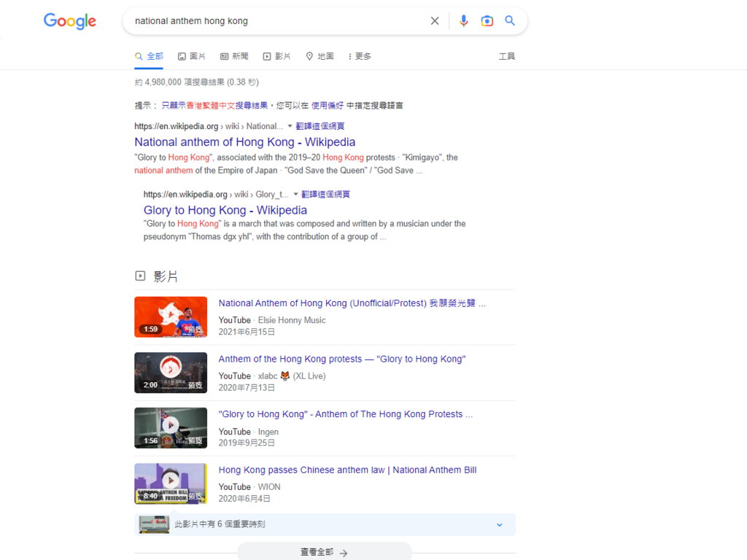Open National Anthem of Hong Kong (Unofficial/Protest) video link
747x560 pixels.
pyautogui.click(x=352, y=303)
